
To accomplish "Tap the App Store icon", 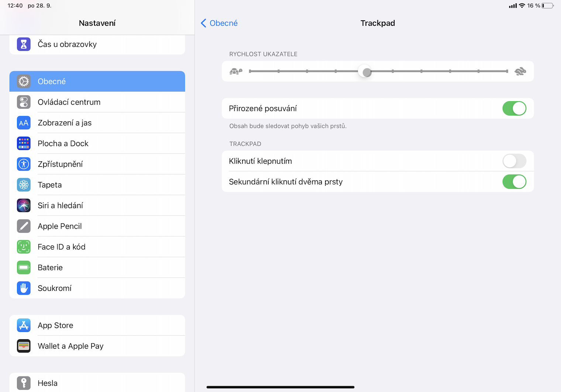I will pos(24,326).
